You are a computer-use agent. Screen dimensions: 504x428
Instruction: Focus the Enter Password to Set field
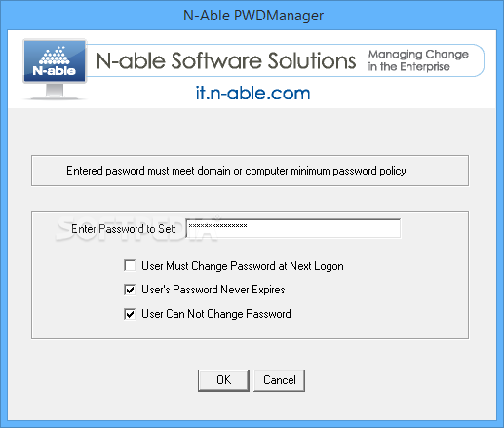[293, 228]
